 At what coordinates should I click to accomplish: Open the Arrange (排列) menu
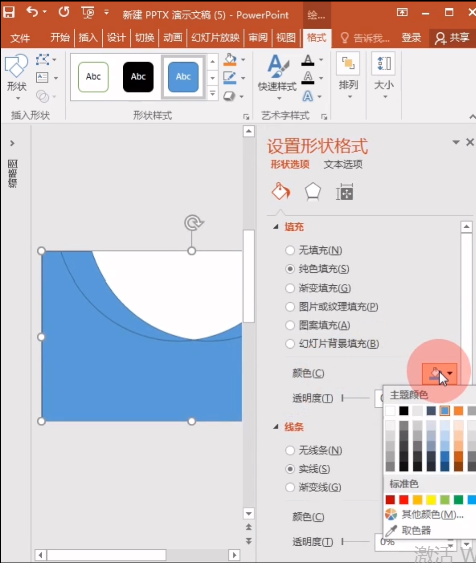pyautogui.click(x=348, y=76)
